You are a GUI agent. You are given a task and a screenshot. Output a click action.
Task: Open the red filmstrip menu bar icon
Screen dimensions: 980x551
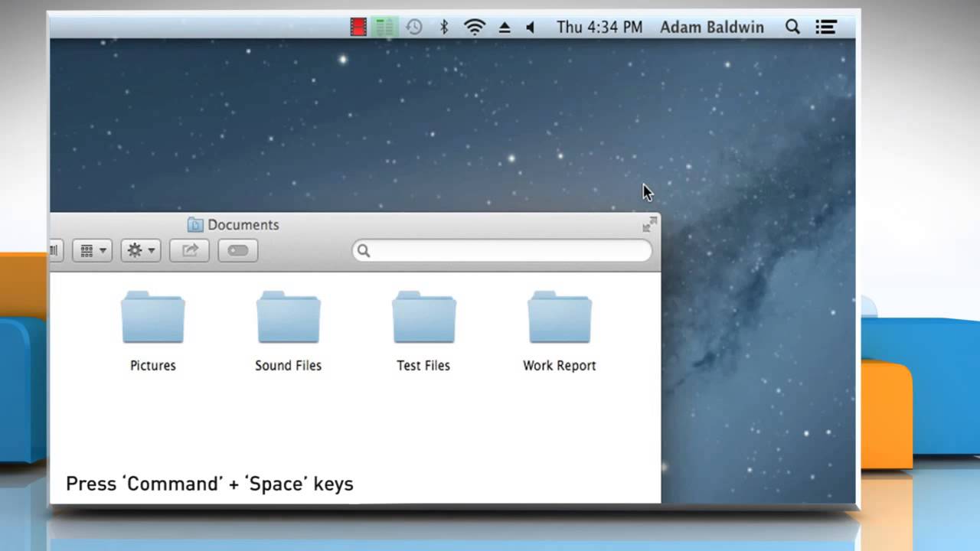[x=358, y=28]
